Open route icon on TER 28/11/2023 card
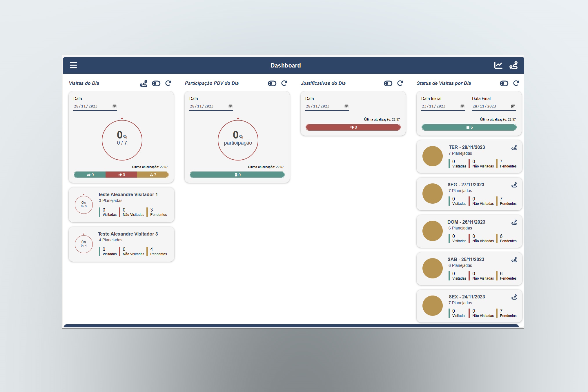 tap(514, 148)
